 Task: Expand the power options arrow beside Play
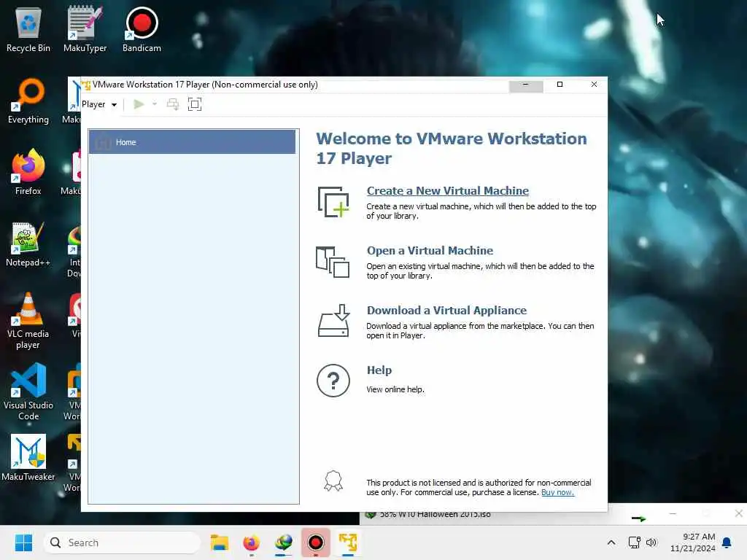point(155,104)
